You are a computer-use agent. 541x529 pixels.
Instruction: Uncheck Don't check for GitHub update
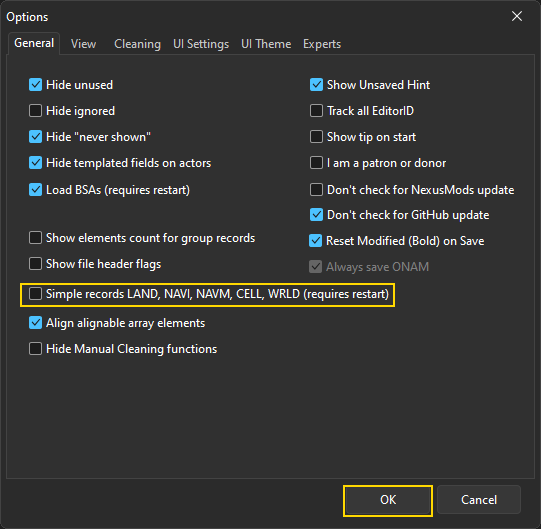(316, 215)
